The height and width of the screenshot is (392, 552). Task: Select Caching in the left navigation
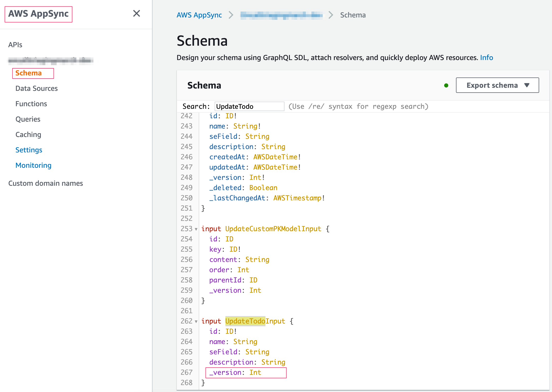pyautogui.click(x=28, y=134)
